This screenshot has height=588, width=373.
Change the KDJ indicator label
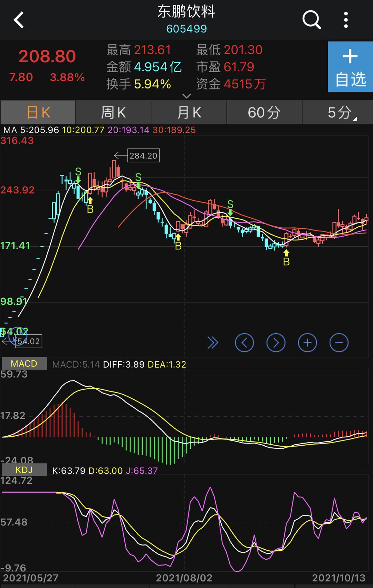click(x=24, y=470)
